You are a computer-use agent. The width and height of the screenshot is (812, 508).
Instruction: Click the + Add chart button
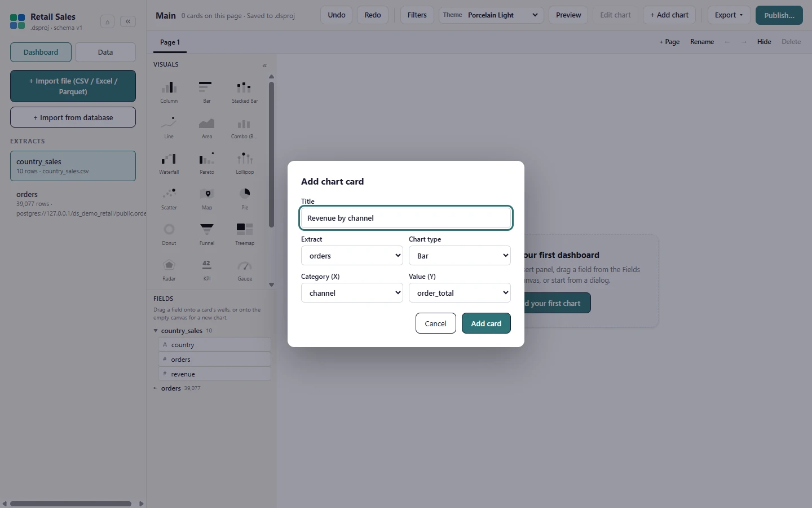669,15
